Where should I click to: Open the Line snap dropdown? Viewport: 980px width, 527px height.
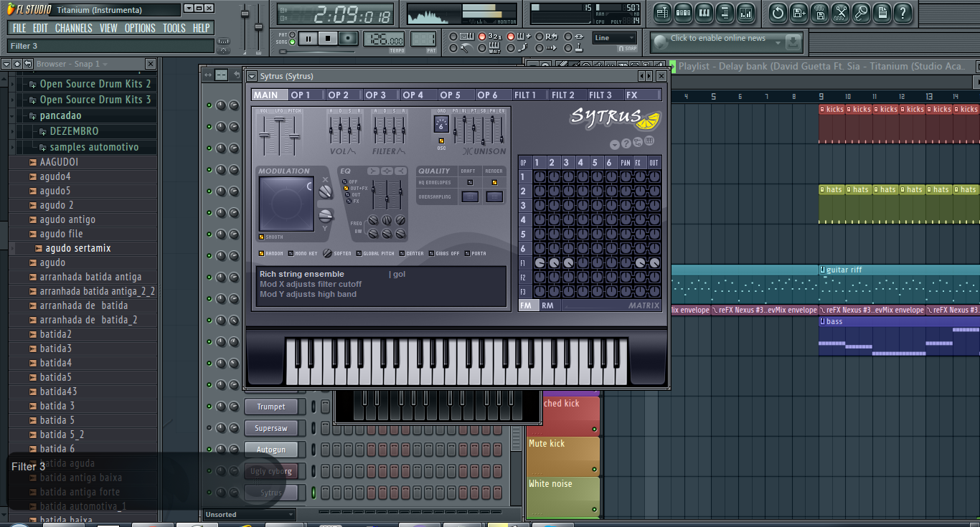615,38
